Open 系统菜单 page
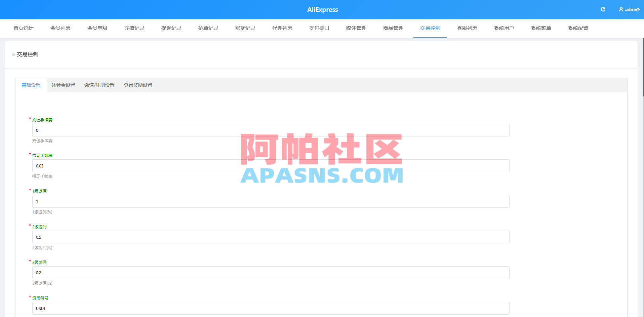644x317 pixels. (541, 28)
